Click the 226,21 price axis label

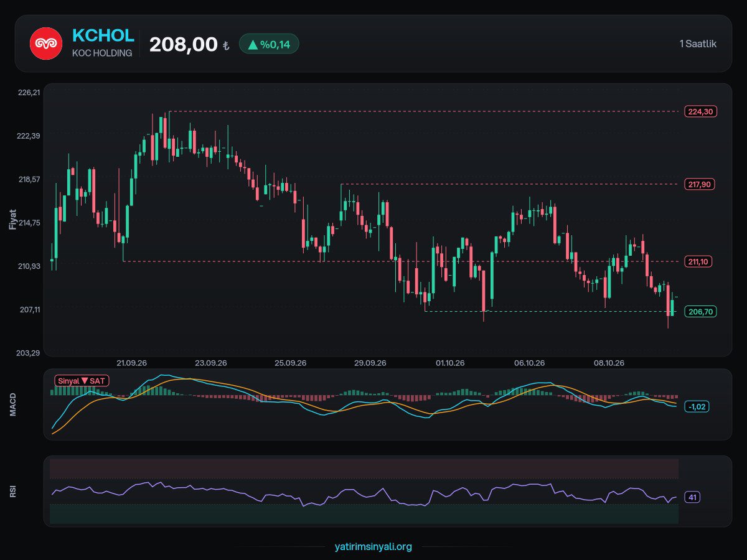29,92
